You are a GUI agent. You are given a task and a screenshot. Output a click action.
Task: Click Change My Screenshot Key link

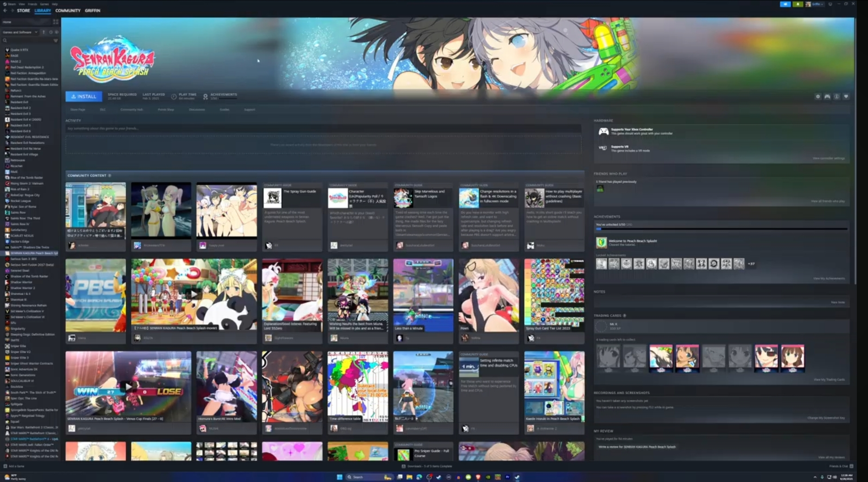pyautogui.click(x=826, y=418)
